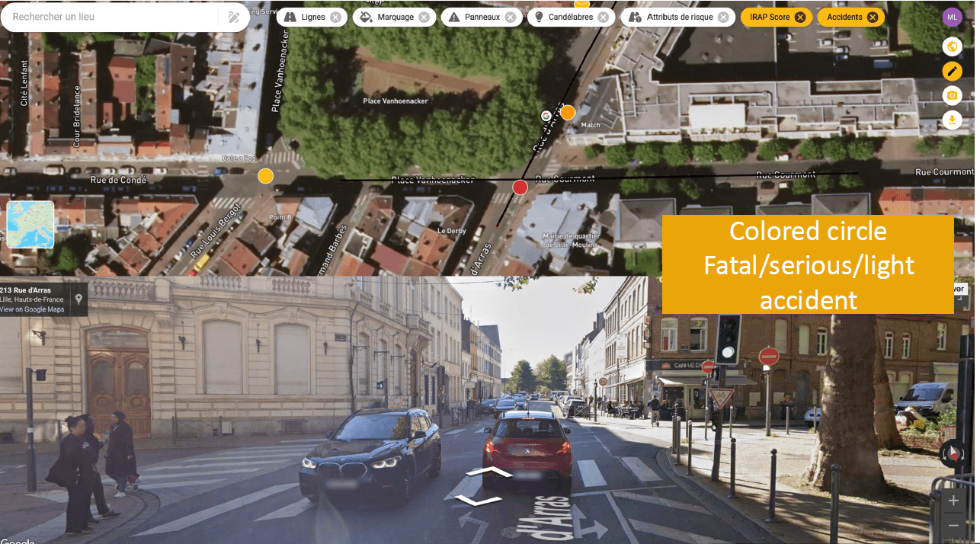Toggle the Panneaux layer chip
980x544 pixels.
482,17
